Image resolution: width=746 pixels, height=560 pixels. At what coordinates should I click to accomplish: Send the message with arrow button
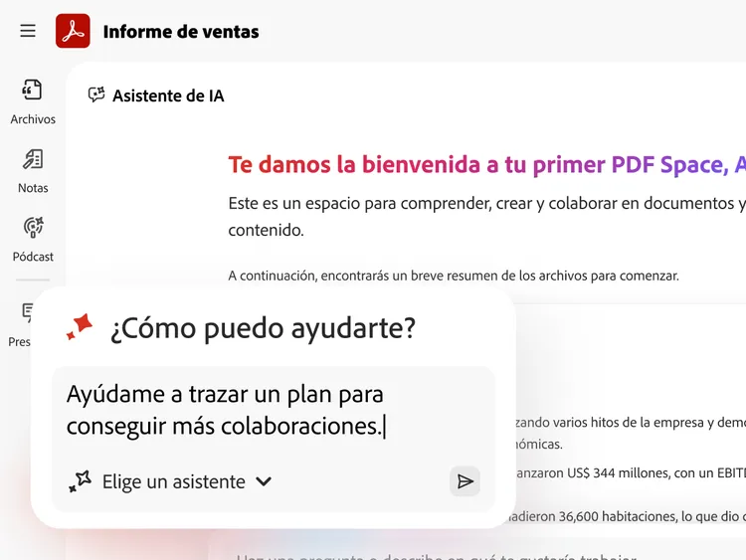pos(465,481)
